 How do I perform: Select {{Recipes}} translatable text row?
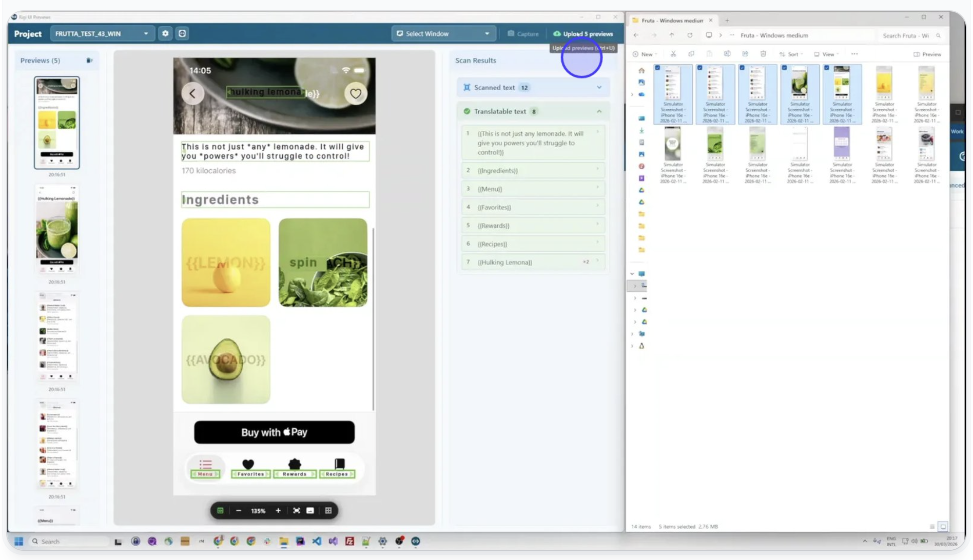pos(533,244)
